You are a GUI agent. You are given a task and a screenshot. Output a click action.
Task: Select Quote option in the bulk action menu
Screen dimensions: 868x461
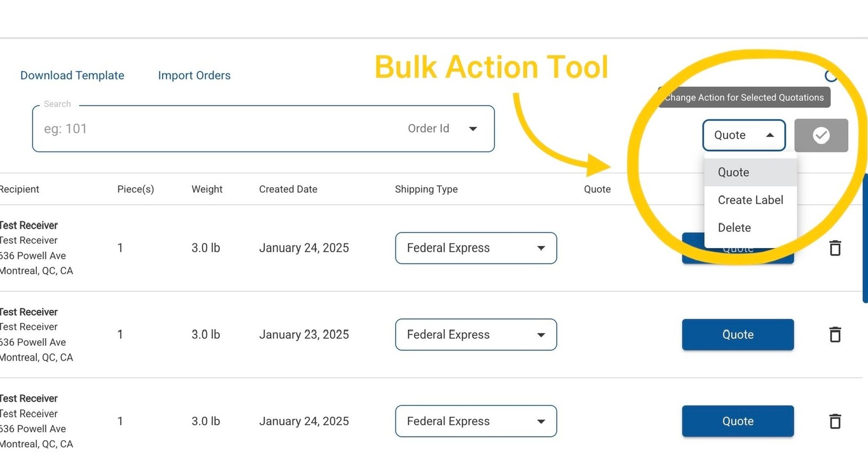734,172
